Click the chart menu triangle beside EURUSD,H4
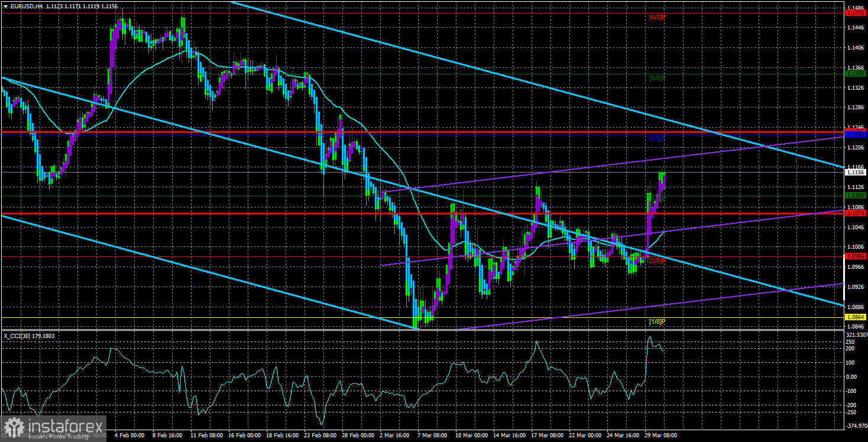 [x=5, y=5]
